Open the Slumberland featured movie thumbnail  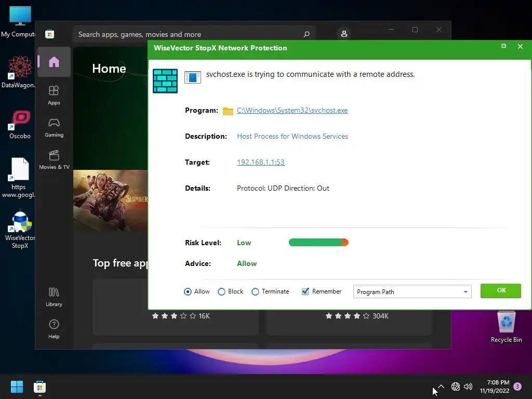pyautogui.click(x=111, y=200)
